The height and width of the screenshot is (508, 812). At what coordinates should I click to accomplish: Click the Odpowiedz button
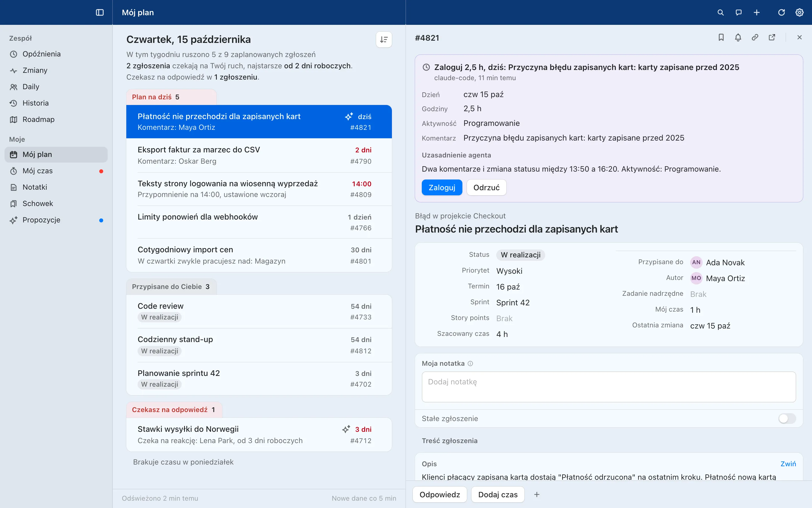[x=440, y=494]
